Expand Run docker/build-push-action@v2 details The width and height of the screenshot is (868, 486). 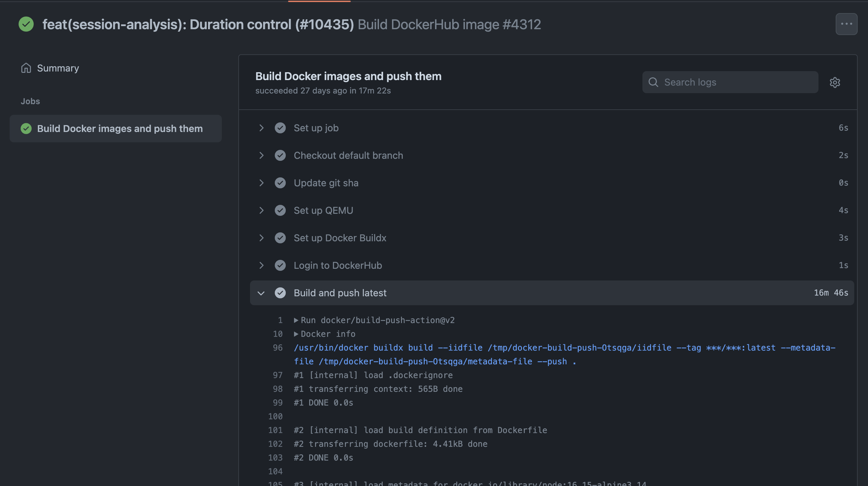(x=296, y=320)
